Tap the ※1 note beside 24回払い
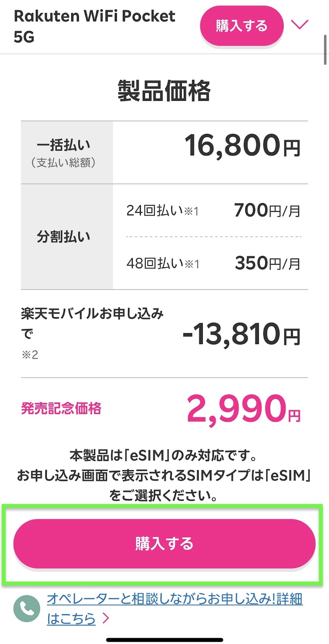The image size is (329, 644). click(191, 212)
